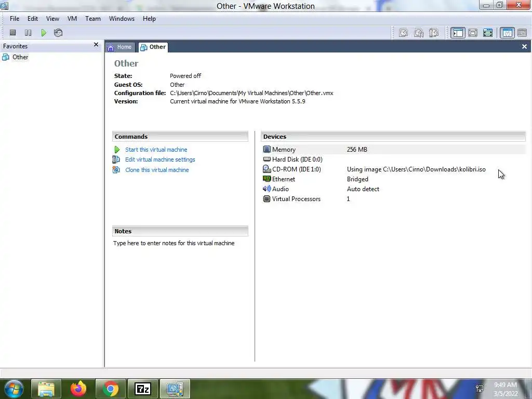532x399 pixels.
Task: Open the View menu
Action: coord(52,19)
